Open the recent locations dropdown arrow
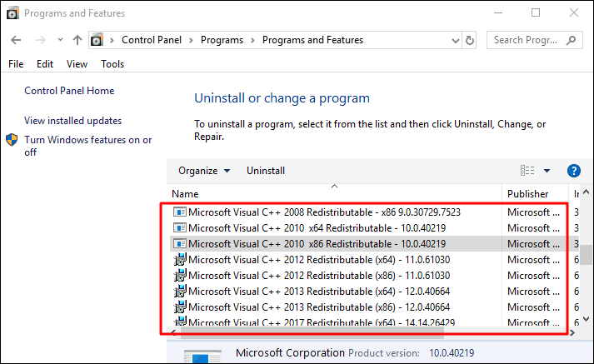Viewport: 594px width, 364px height. click(x=60, y=39)
